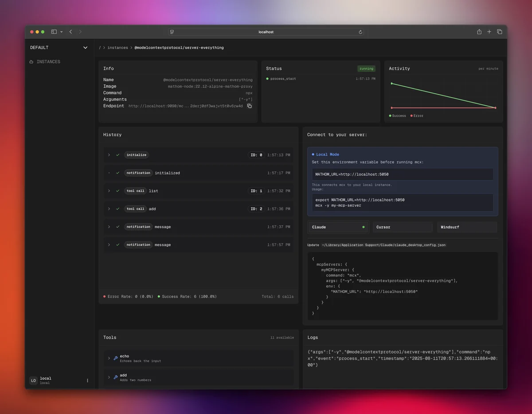Click the page settings icon in the address bar

click(x=172, y=32)
